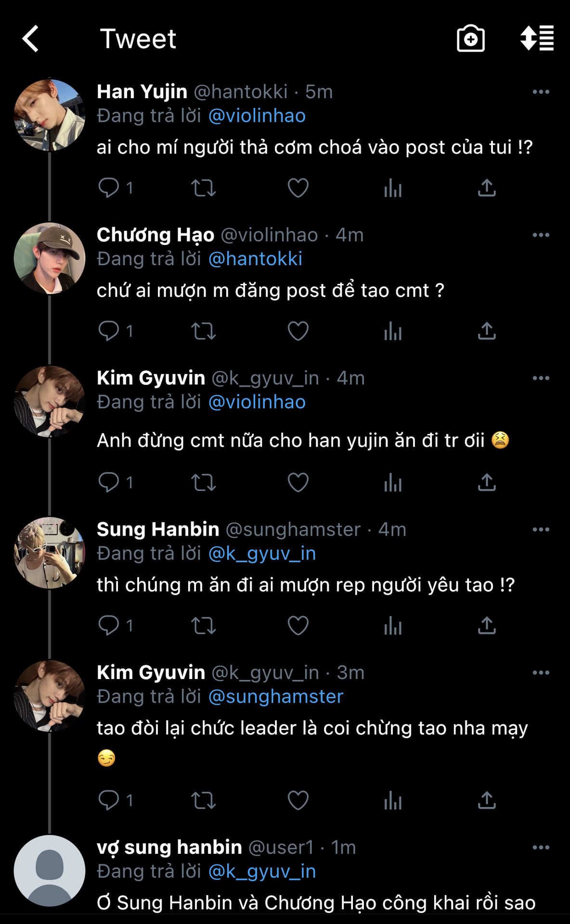Open the @sunghamster mention link
Viewport: 570px width, 924px height.
click(x=276, y=696)
